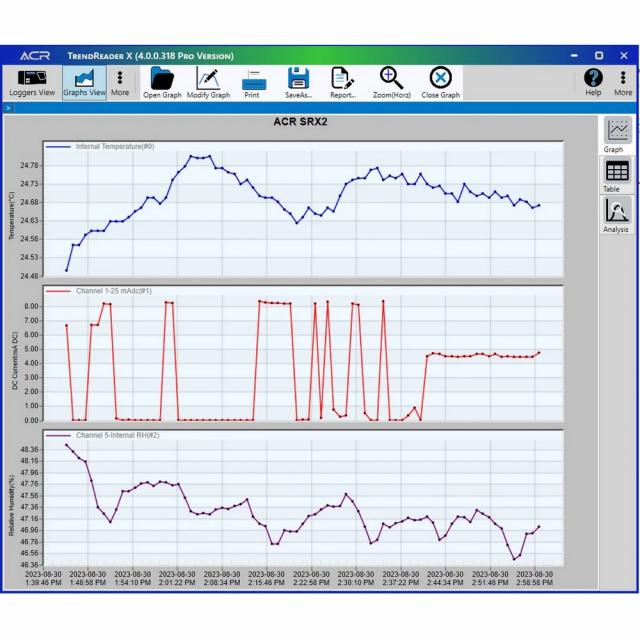Click the Internal Temperature(#0) legend entry

point(114,147)
